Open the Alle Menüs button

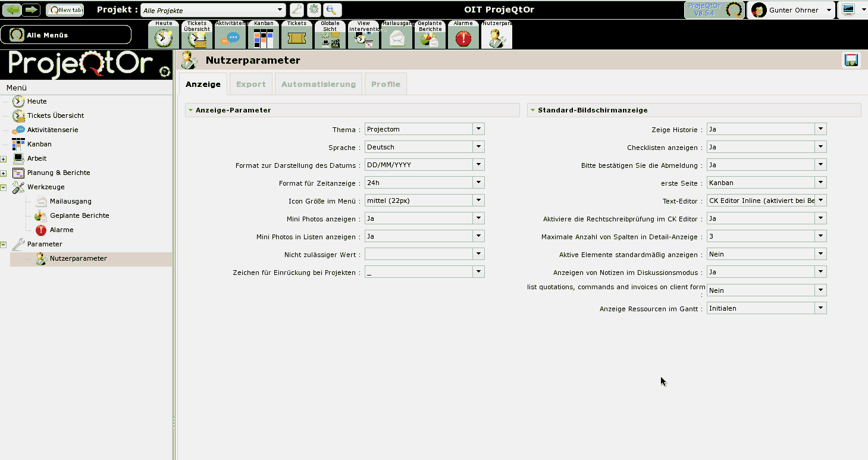point(65,35)
